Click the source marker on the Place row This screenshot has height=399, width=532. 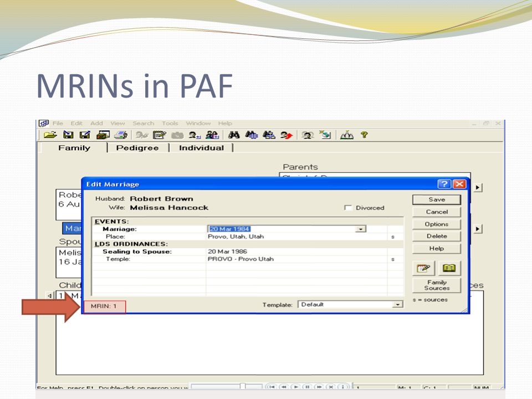tap(392, 237)
